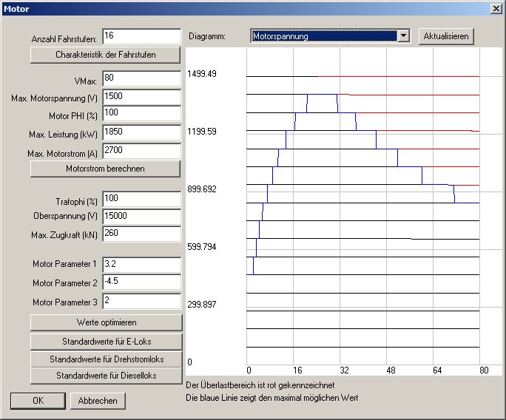The image size is (506, 420).
Task: Focus the Max. Motorstrom (A) field
Action: 142,151
